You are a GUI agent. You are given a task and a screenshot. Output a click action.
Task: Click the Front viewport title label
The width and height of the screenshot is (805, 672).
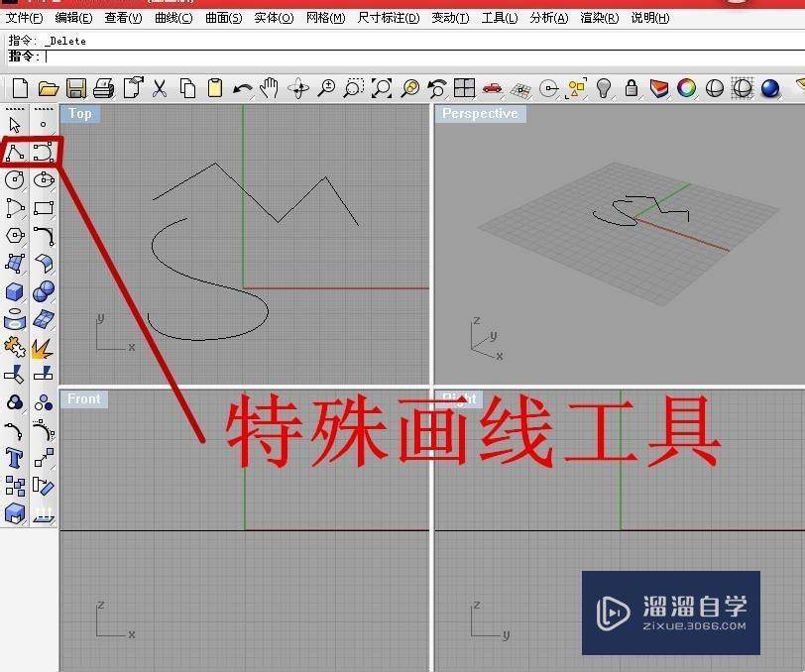coord(84,398)
